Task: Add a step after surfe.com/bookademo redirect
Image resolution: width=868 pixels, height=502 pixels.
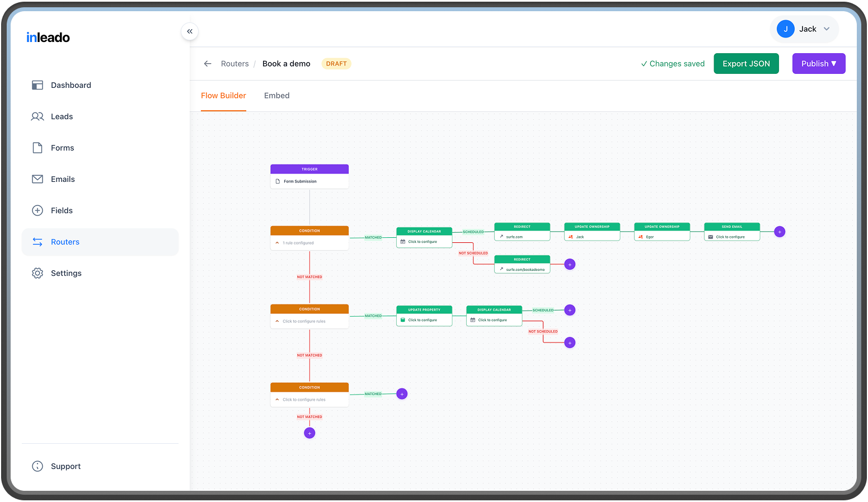Action: pos(570,264)
